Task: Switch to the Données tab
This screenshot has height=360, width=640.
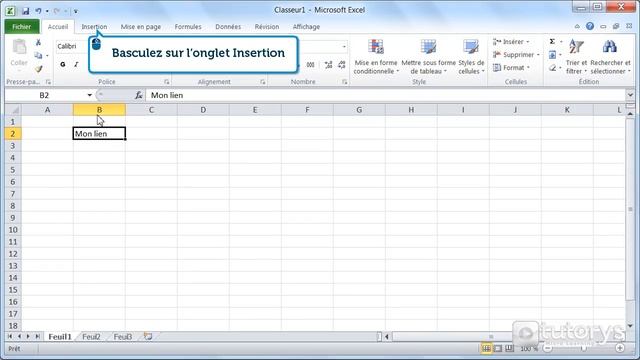Action: coord(228,27)
